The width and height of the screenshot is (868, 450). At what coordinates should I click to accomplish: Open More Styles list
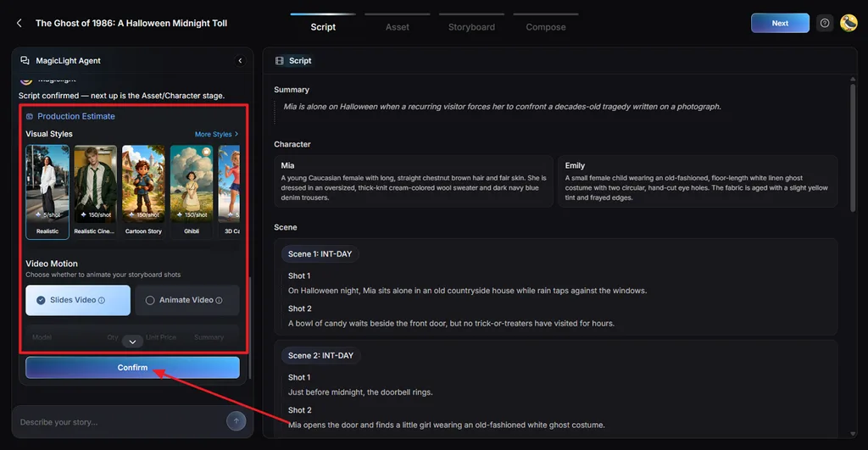pyautogui.click(x=216, y=134)
